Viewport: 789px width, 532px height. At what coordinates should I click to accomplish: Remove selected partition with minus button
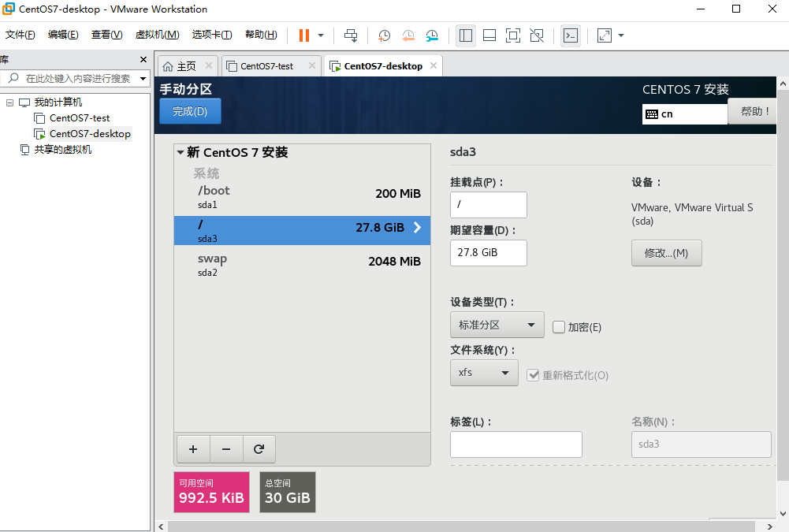pyautogui.click(x=226, y=449)
